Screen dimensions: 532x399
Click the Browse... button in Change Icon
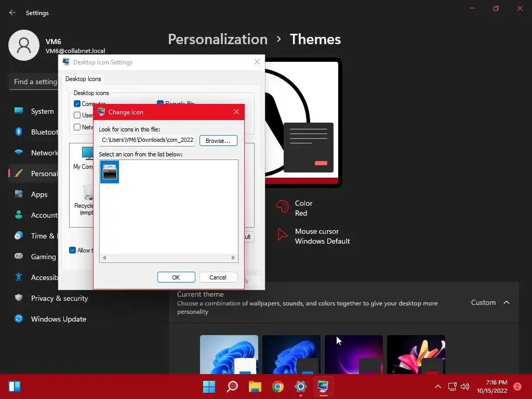(218, 140)
